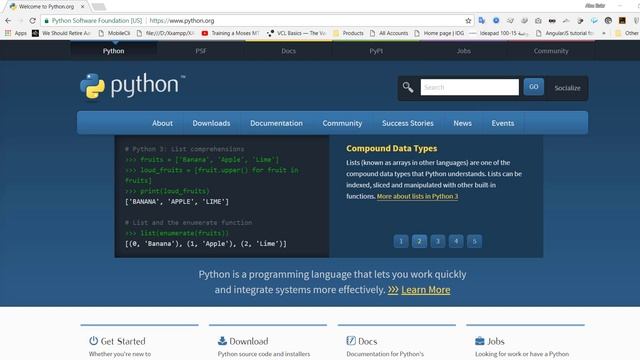Select the Community top navigation tab
The height and width of the screenshot is (360, 640).
tap(551, 51)
